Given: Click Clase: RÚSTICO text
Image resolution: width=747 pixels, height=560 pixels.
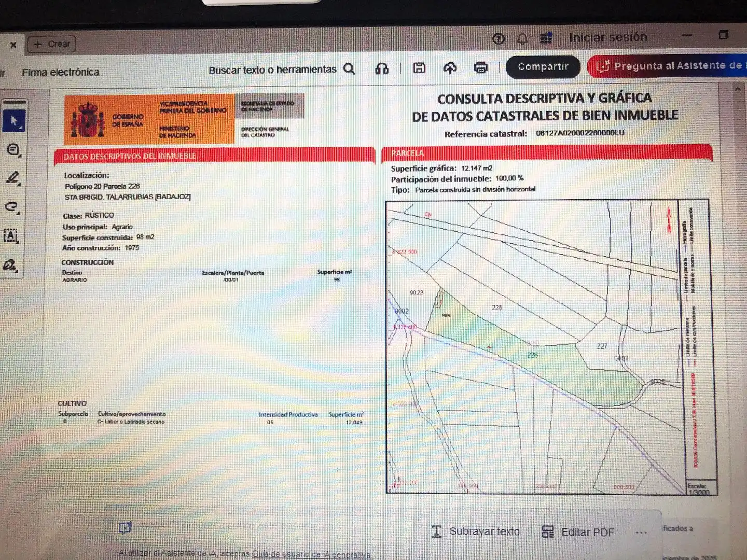Looking at the screenshot, I should (x=88, y=215).
